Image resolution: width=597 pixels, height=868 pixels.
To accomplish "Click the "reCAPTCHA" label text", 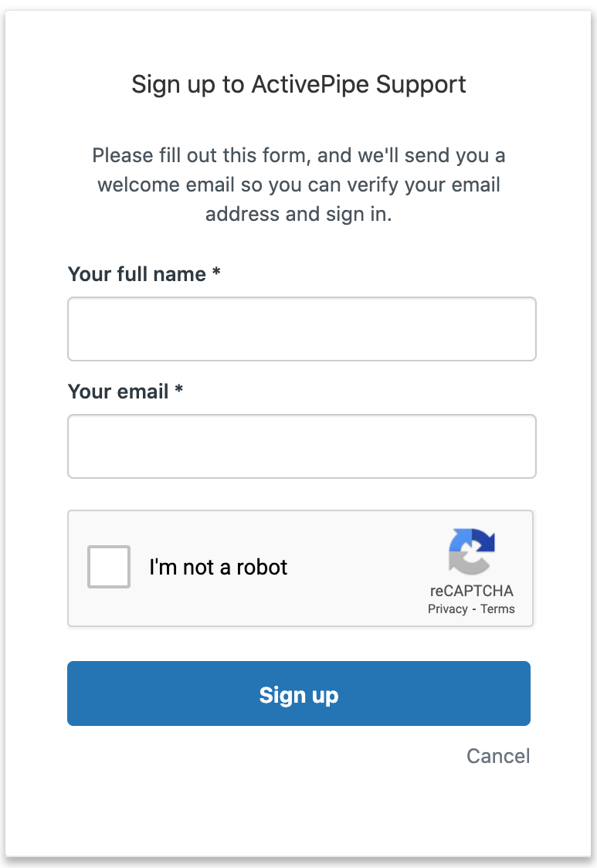I will (x=472, y=591).
